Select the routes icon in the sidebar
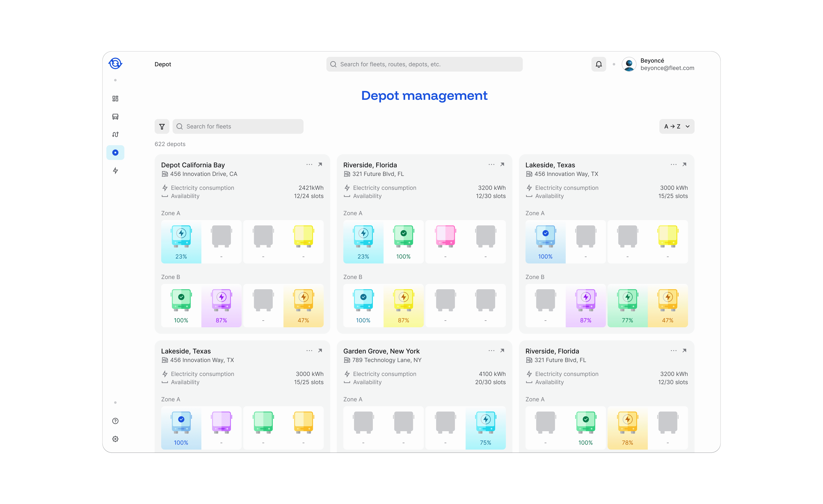This screenshot has width=823, height=504. [x=115, y=135]
